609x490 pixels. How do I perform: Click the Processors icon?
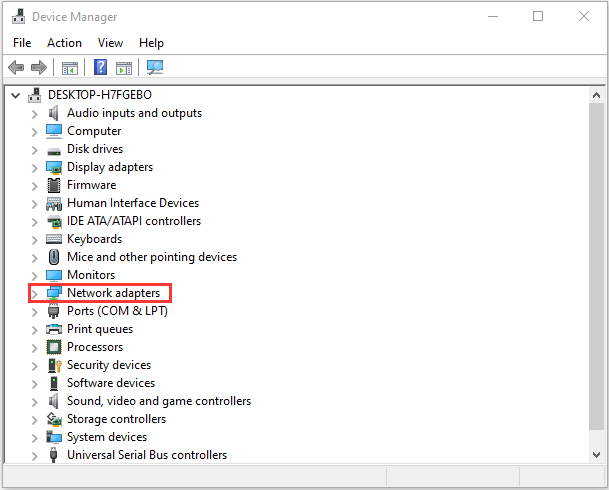(x=54, y=347)
